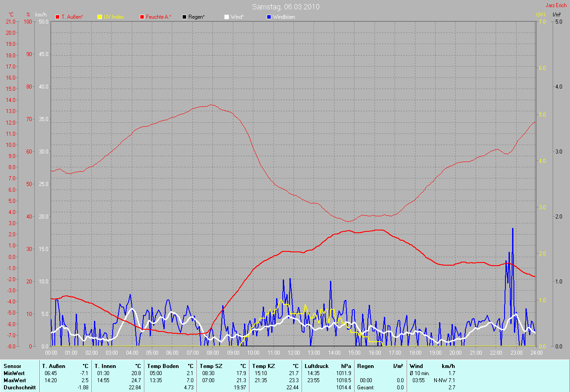Click the T. Außen average "-1.88"
This screenshot has width=570, height=392.
[x=83, y=388]
